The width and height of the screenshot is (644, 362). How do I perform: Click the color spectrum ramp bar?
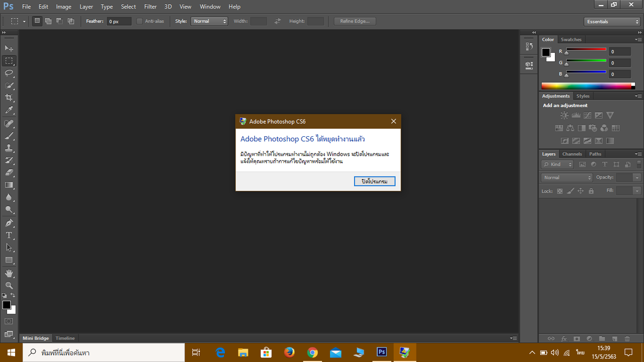tap(588, 86)
